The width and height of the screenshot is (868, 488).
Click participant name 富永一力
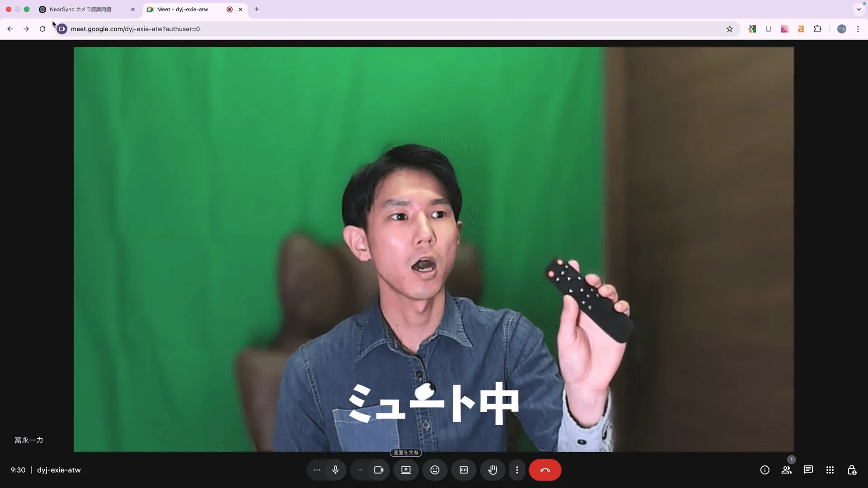coord(29,440)
